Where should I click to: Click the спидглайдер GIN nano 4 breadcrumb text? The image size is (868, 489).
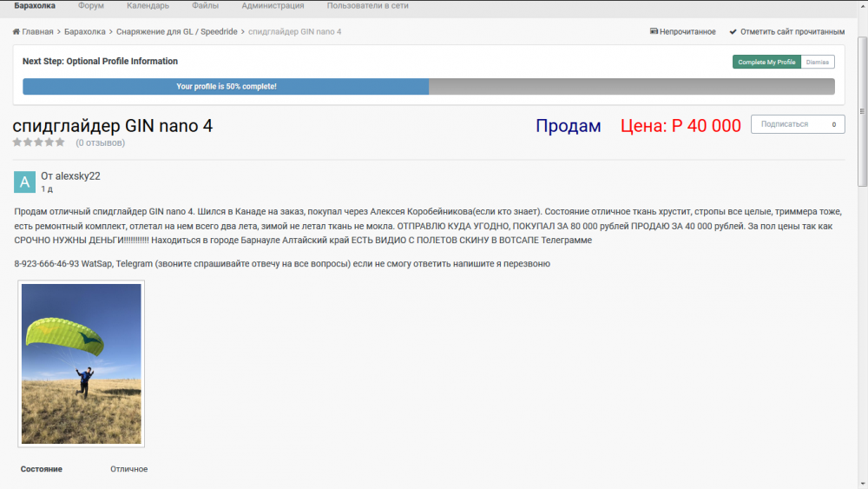click(x=294, y=31)
